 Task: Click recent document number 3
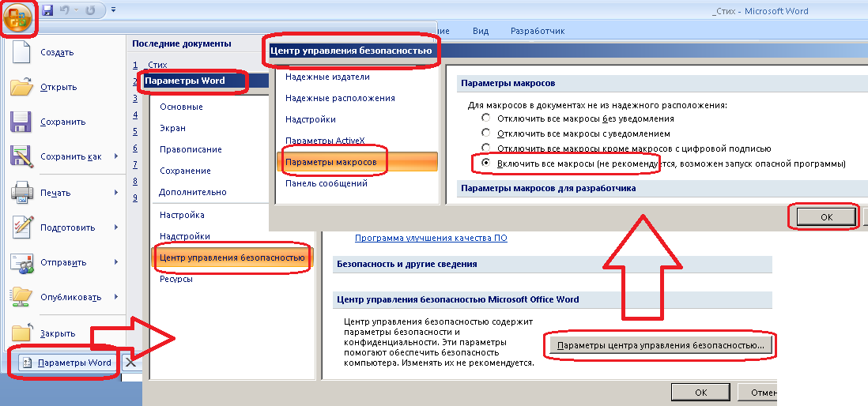click(x=135, y=99)
